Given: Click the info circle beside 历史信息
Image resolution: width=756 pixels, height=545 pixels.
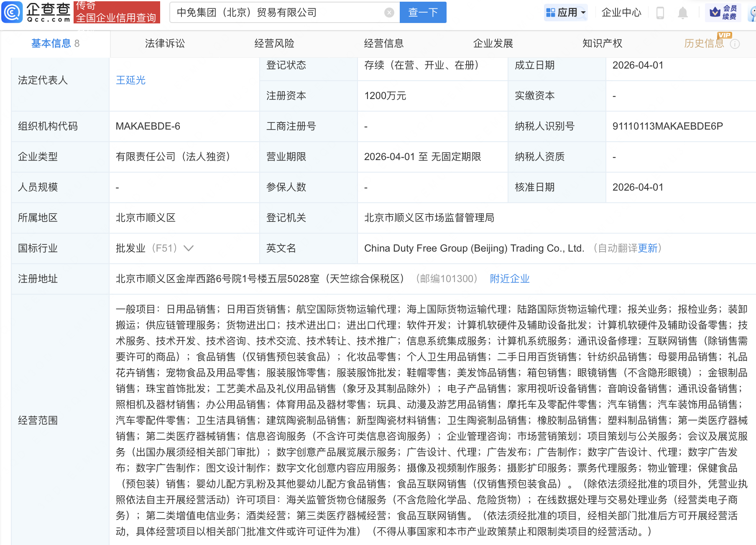Looking at the screenshot, I should click(x=734, y=43).
